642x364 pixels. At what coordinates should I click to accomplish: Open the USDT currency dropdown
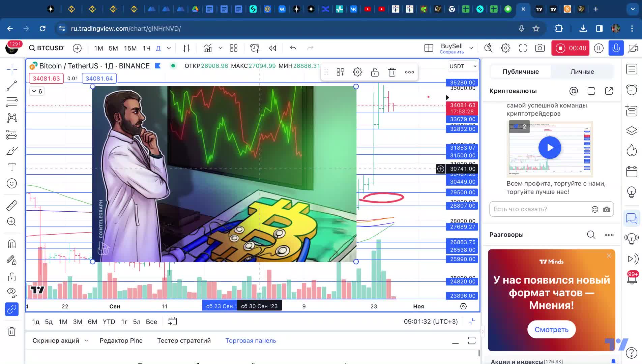coord(463,66)
